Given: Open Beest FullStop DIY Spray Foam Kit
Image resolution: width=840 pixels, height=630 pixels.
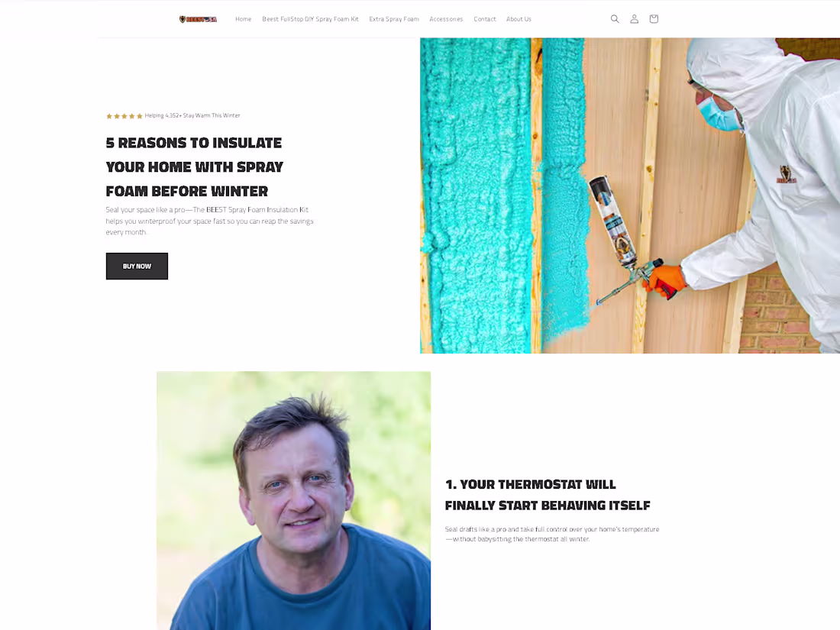Looking at the screenshot, I should coord(310,19).
